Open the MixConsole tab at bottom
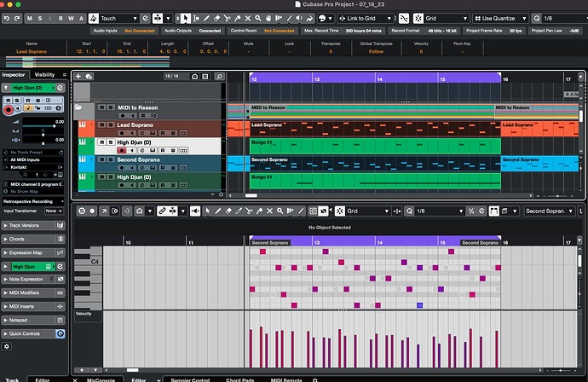The height and width of the screenshot is (382, 588). click(x=100, y=379)
